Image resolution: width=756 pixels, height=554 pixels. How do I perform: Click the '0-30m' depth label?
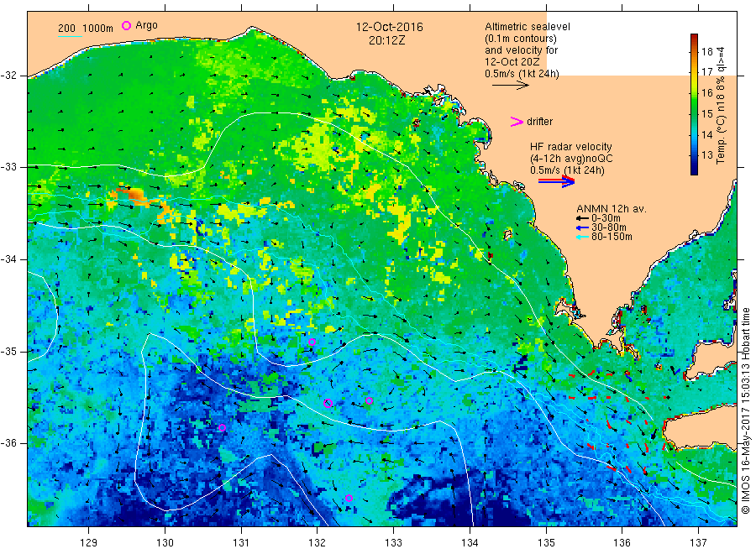606,218
